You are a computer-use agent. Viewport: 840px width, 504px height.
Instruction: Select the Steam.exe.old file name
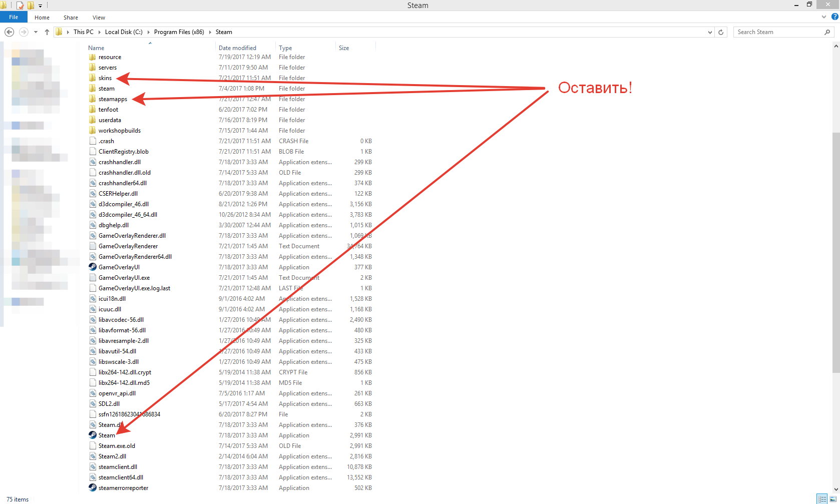[x=117, y=446]
